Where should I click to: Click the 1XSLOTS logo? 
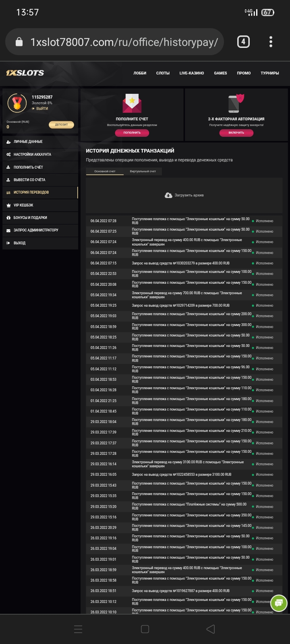pyautogui.click(x=25, y=73)
